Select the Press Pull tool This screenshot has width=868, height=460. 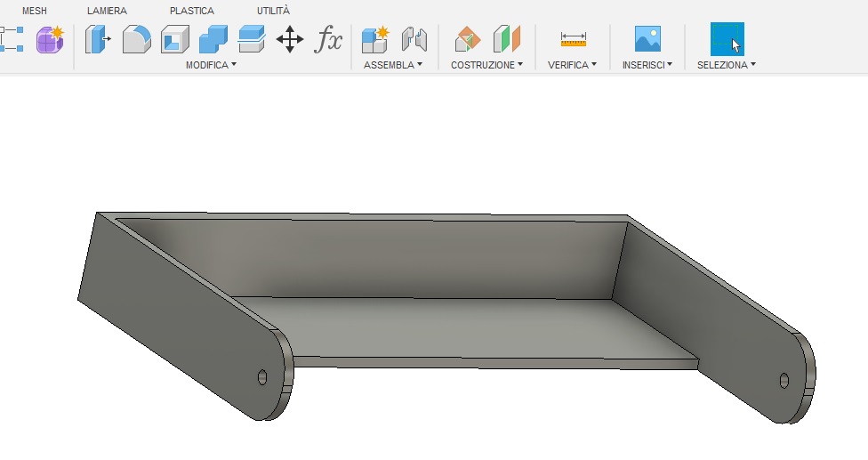[98, 39]
